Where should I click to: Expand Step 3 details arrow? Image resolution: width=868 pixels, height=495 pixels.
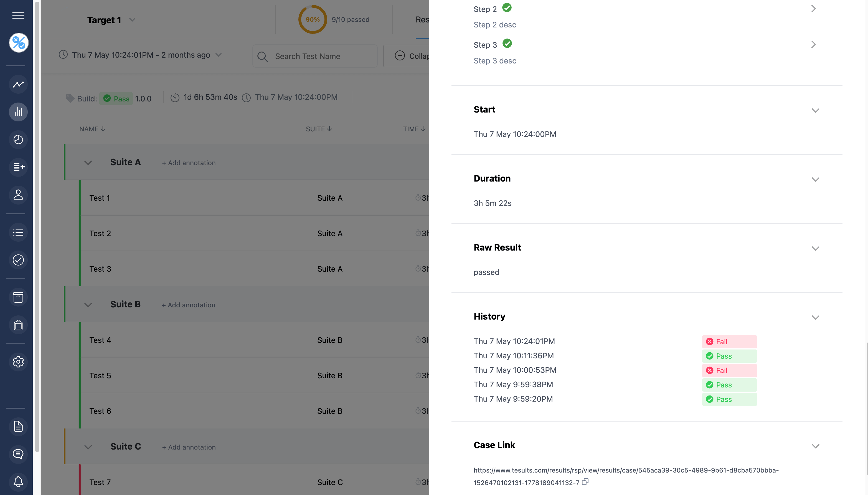coord(813,45)
